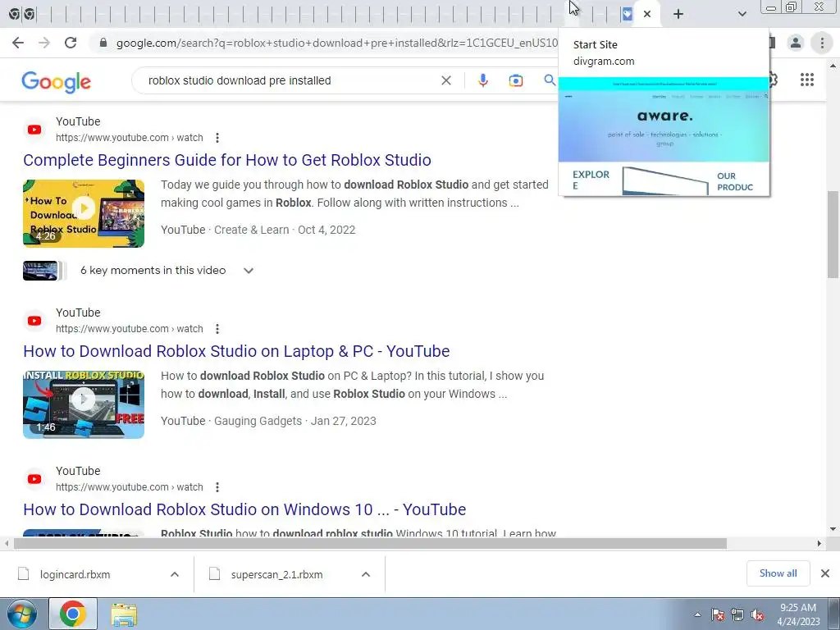Open Windows Explorer from the taskbar

coord(124,614)
